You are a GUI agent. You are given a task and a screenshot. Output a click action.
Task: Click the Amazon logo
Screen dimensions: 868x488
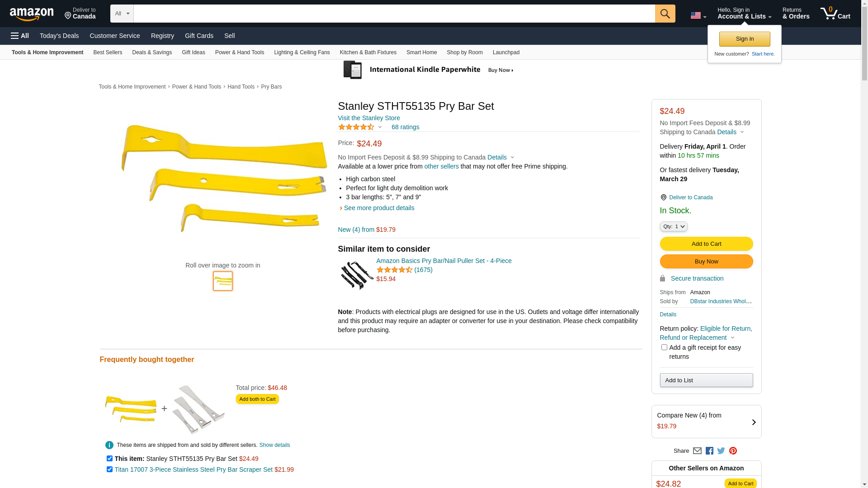click(x=32, y=14)
